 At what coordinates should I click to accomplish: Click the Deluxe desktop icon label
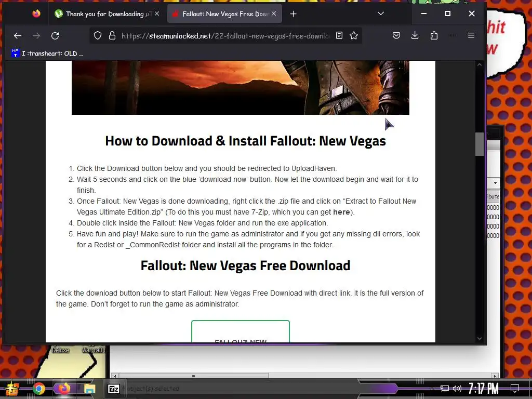pyautogui.click(x=60, y=350)
